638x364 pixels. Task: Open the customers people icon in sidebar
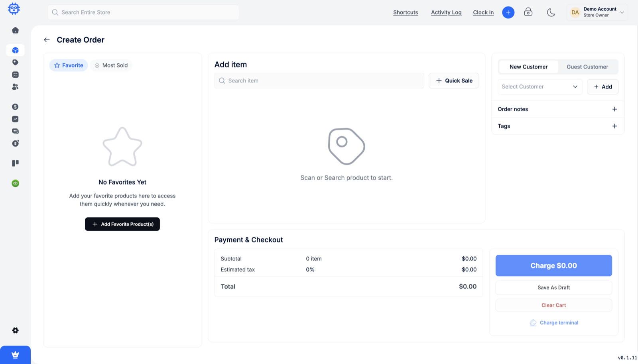[x=15, y=87]
